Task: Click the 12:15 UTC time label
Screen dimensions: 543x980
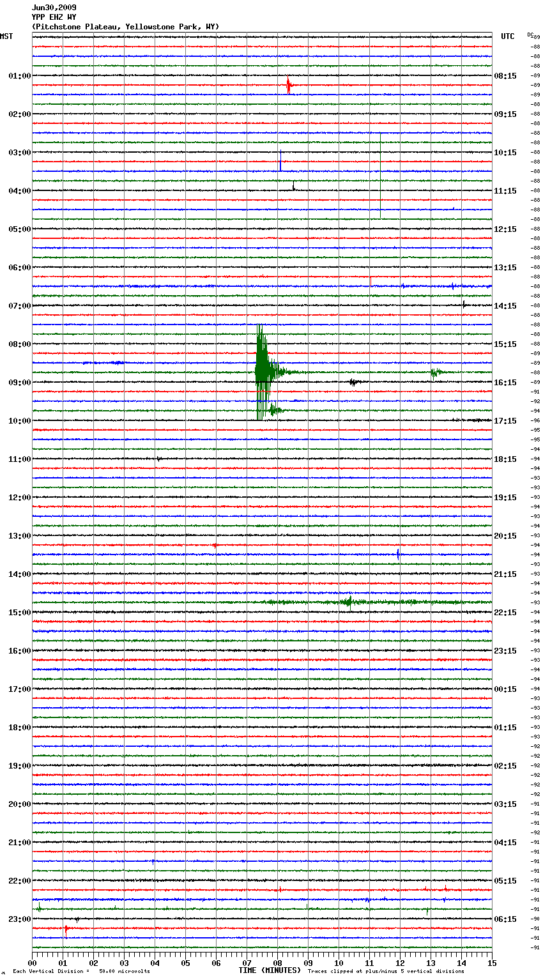Action: point(505,229)
